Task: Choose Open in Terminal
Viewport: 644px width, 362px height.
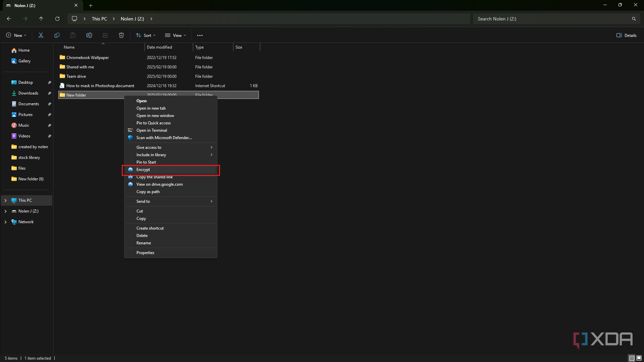Action: pos(171,130)
